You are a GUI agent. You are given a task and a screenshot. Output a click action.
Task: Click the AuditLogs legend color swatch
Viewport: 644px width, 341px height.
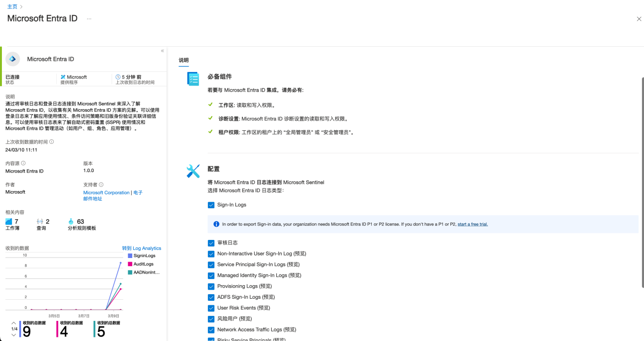(130, 264)
